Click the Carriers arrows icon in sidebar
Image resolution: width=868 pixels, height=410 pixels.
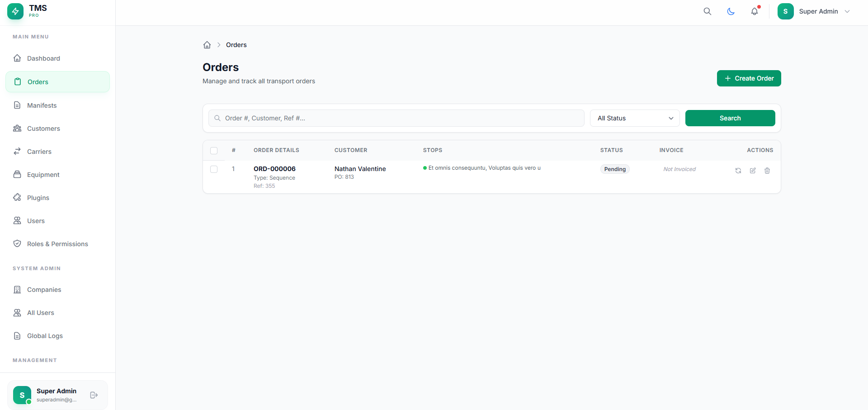pos(17,152)
